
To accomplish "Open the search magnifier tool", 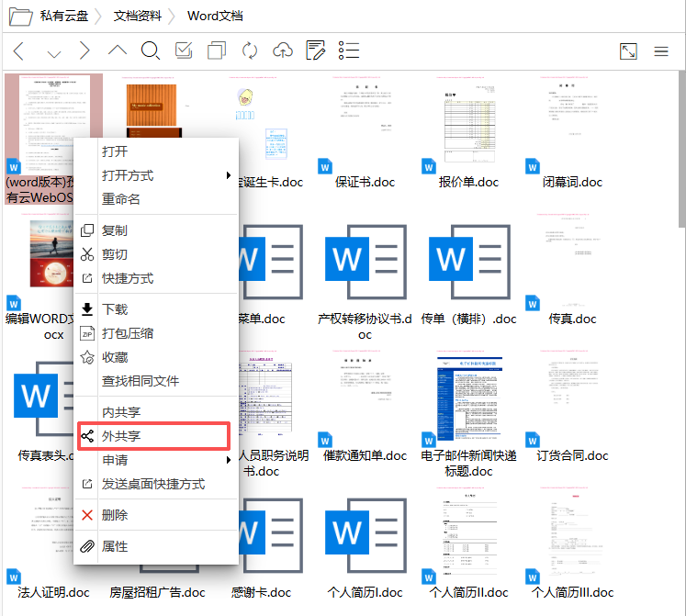I will [150, 50].
